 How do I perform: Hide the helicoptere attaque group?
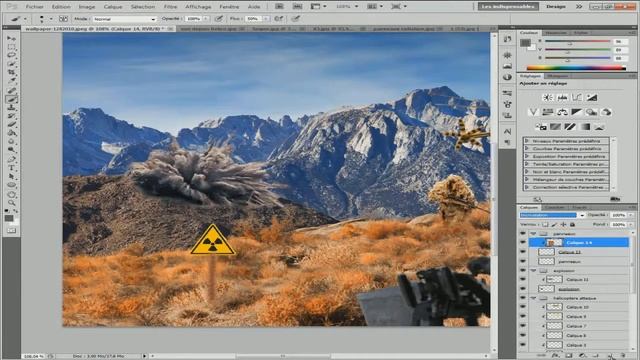[523, 298]
